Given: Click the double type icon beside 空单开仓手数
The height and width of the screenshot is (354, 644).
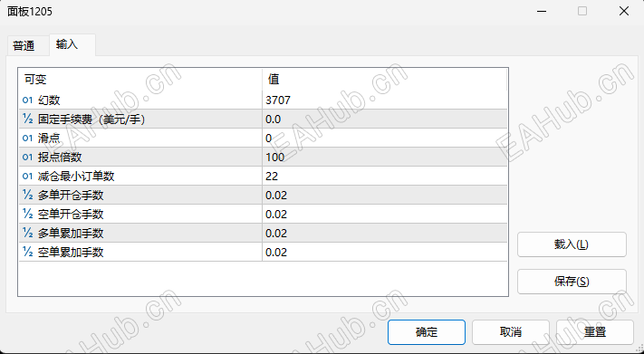Looking at the screenshot, I should click(27, 214).
